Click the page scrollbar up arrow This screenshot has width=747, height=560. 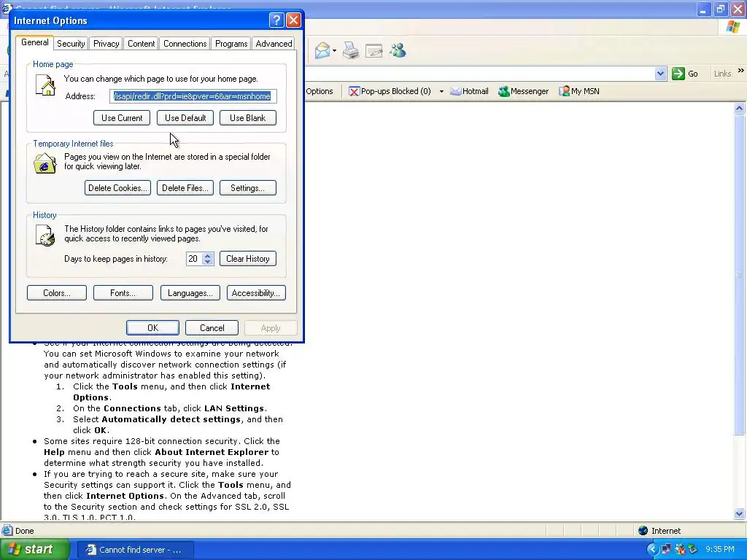click(x=740, y=108)
